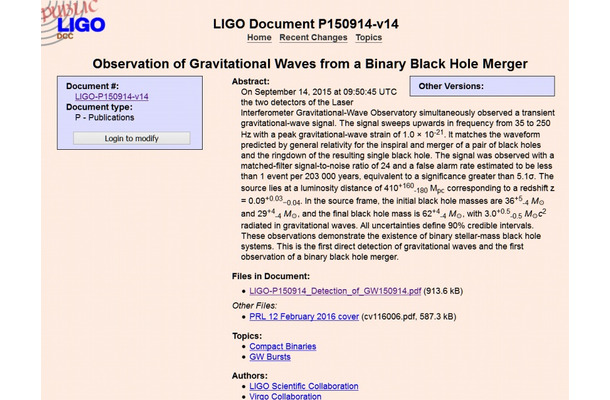Click the Abstract label

coord(251,81)
